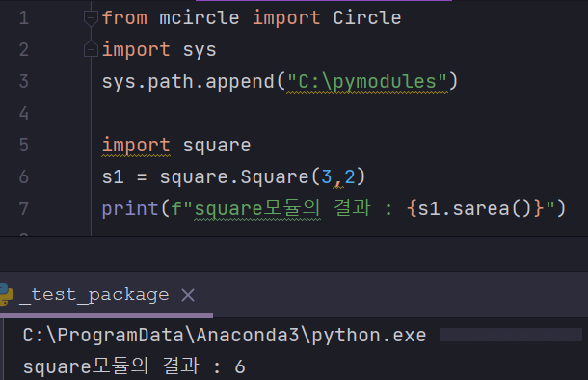Click the 'print' function on line 7

coord(130,209)
